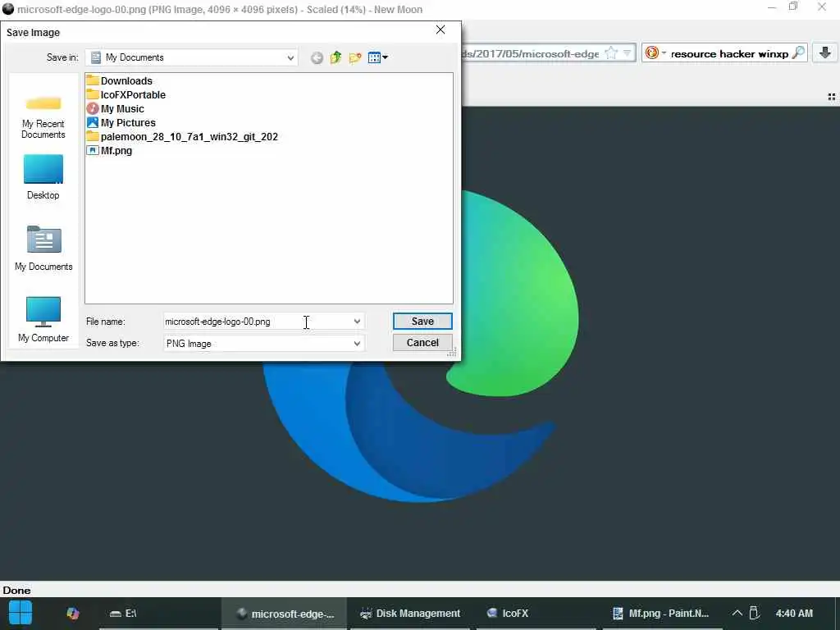The width and height of the screenshot is (840, 630).
Task: Select My Recent Documents in places bar
Action: (x=43, y=116)
